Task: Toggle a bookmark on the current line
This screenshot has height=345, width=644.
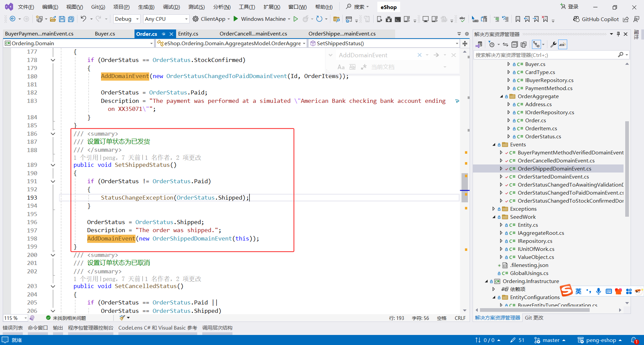Action: coord(518,19)
